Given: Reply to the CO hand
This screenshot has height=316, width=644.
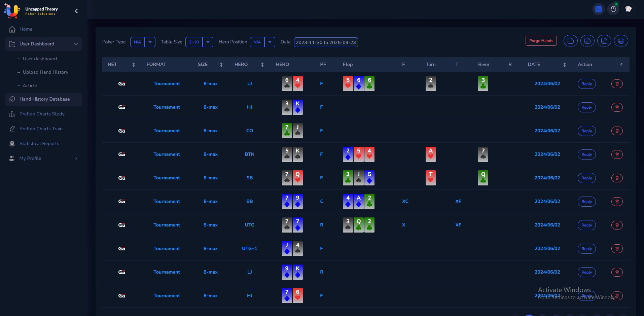Looking at the screenshot, I should pos(586,131).
